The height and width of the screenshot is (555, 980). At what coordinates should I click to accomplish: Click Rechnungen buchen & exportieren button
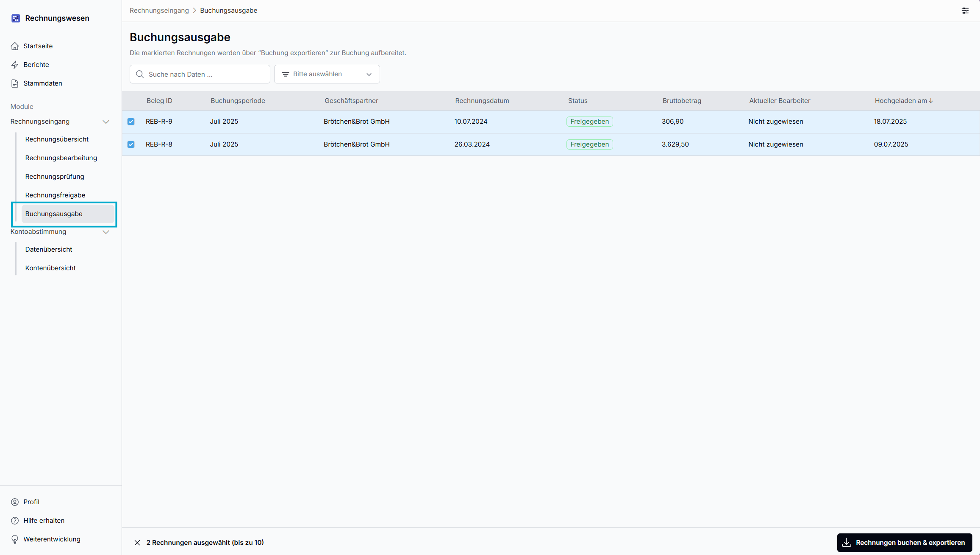pyautogui.click(x=905, y=543)
